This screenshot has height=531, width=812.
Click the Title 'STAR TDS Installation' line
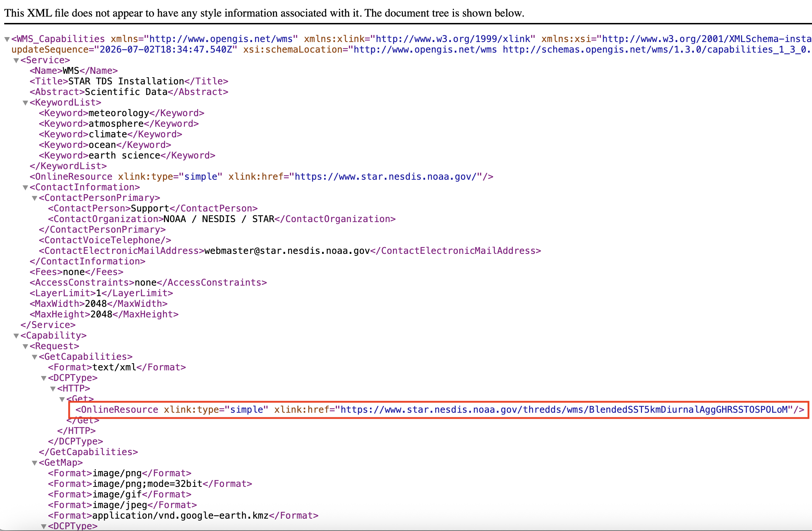[129, 81]
